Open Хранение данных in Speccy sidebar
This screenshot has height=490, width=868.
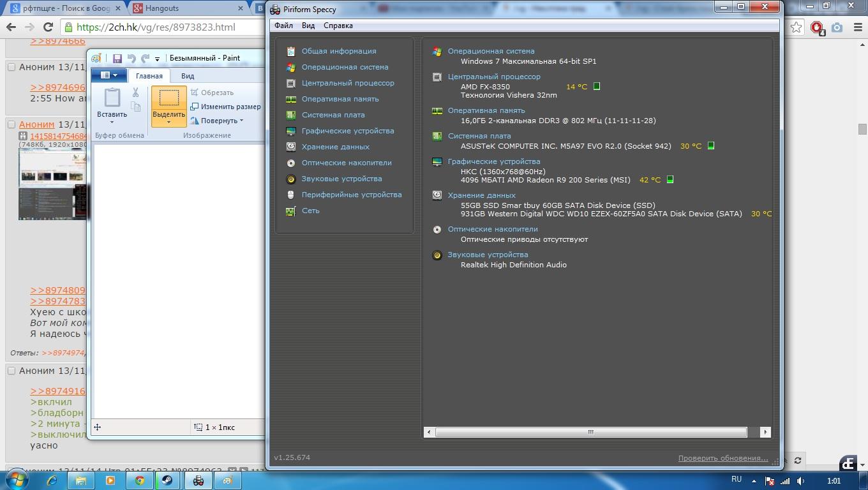click(x=336, y=147)
